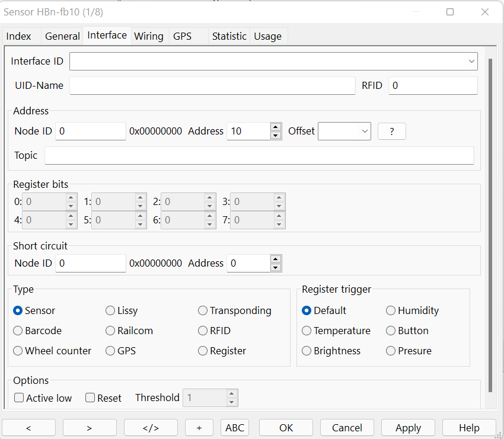Viewport: 504px width, 439px height.
Task: Increase the Address value with up arrow
Action: [275, 127]
